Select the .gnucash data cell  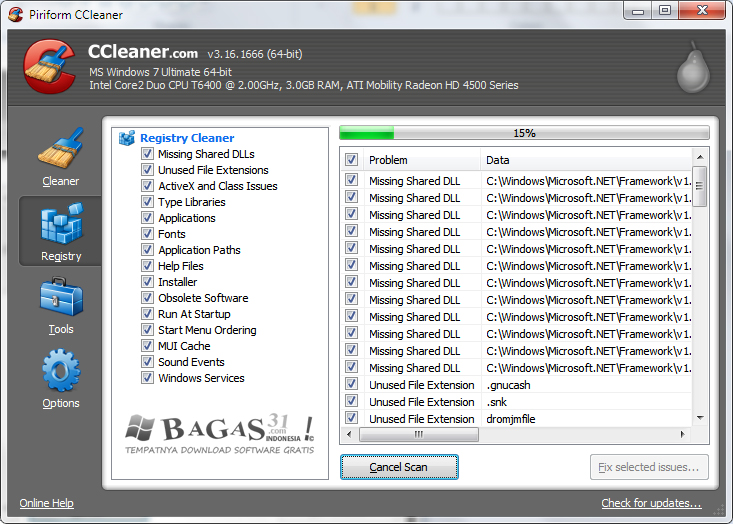tap(586, 385)
